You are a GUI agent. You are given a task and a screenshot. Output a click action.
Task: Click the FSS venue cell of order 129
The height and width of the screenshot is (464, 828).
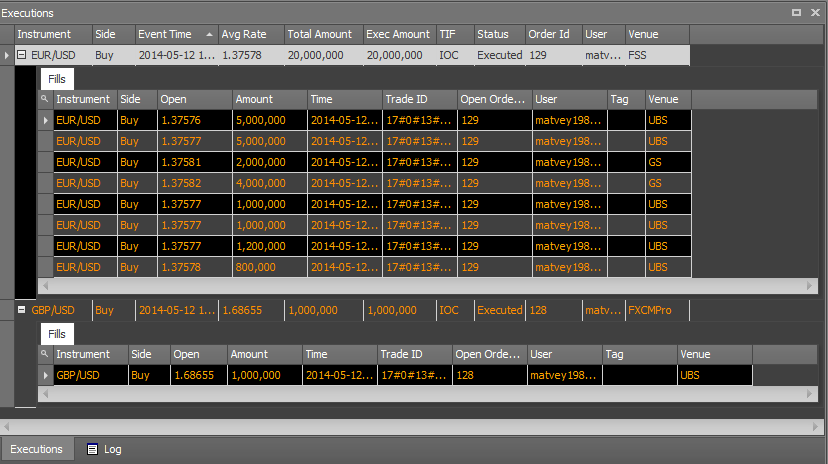[x=657, y=55]
